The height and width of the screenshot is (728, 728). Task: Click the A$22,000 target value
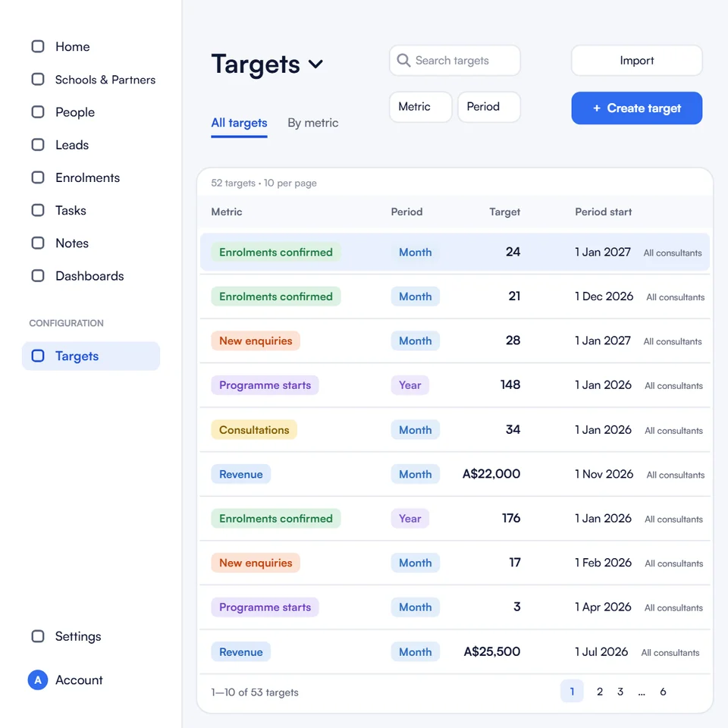coord(491,474)
